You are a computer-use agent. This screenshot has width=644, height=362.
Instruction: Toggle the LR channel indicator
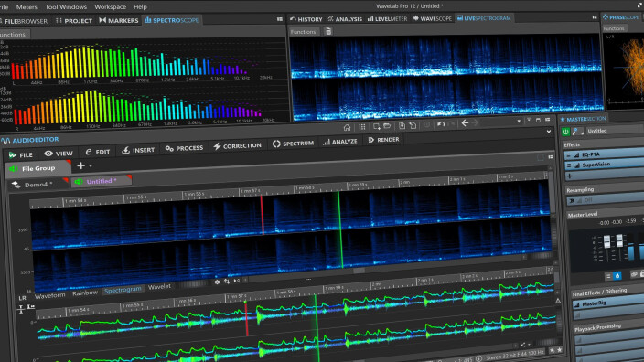pyautogui.click(x=22, y=298)
